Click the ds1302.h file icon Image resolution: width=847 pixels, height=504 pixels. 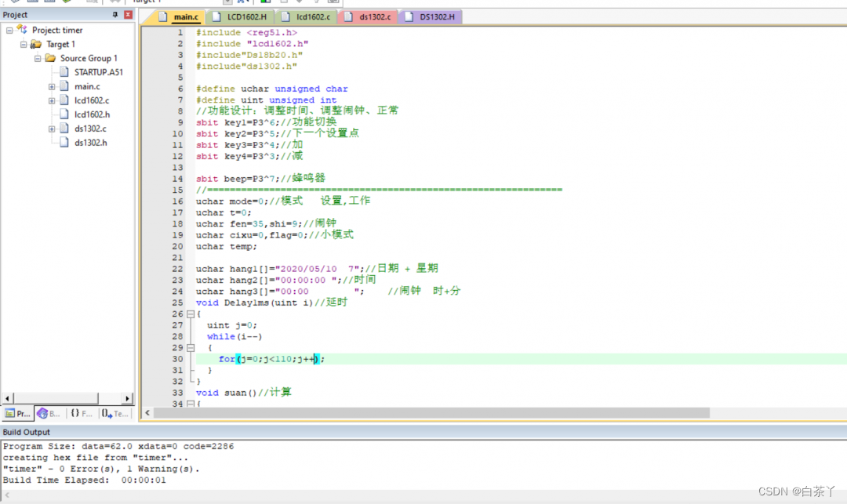click(64, 143)
